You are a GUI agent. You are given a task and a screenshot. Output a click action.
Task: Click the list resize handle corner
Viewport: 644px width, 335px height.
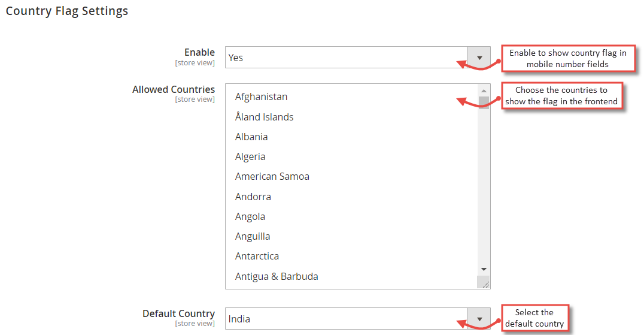coord(484,282)
